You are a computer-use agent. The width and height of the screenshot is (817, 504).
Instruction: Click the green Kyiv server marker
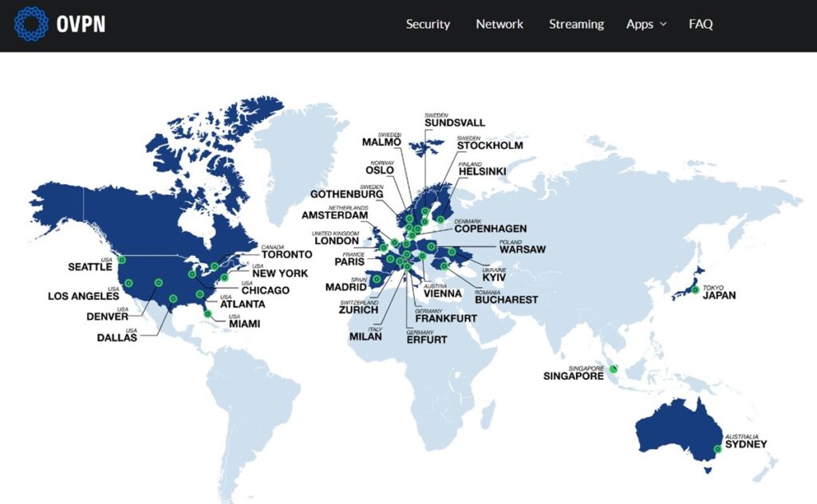(452, 252)
